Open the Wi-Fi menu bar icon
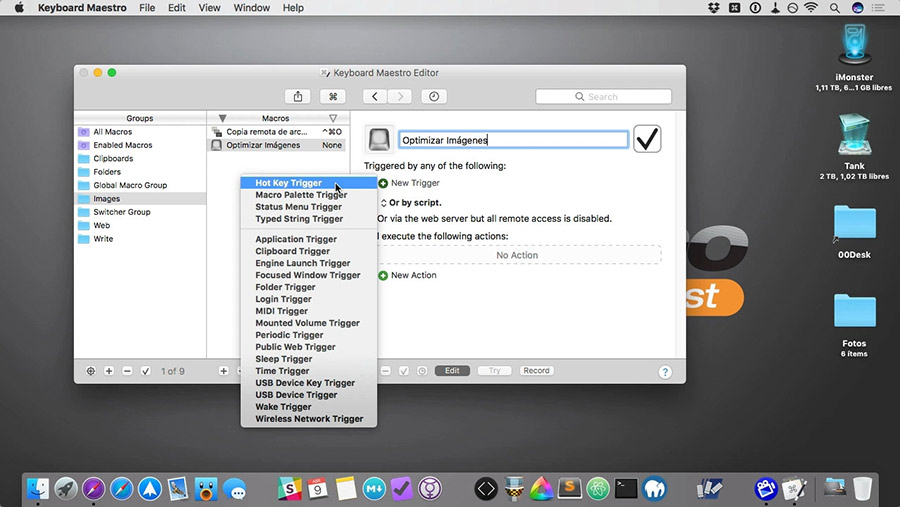Viewport: 900px width, 507px height. tap(811, 8)
